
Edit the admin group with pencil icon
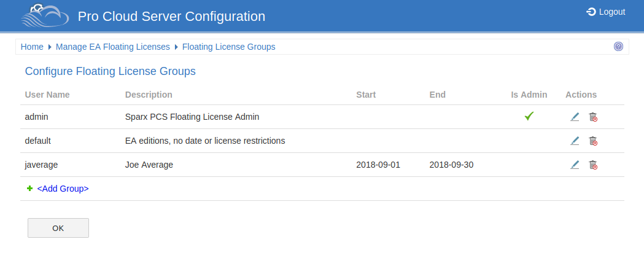tap(575, 117)
